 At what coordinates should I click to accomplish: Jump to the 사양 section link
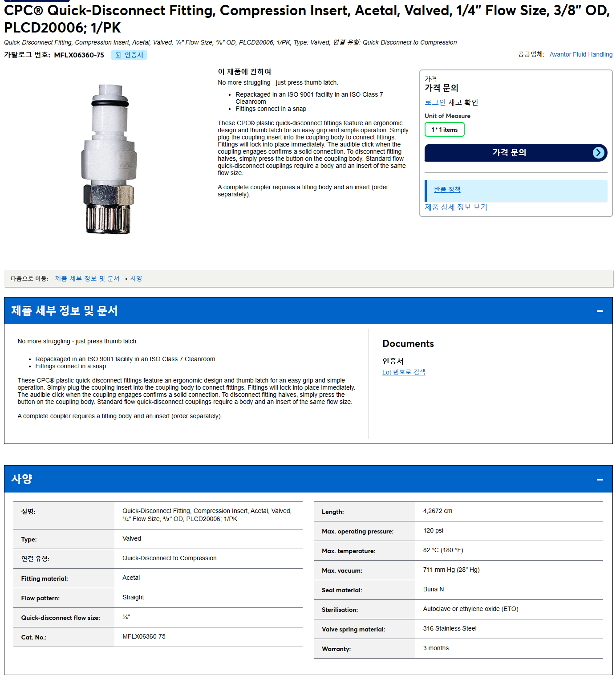coord(136,279)
